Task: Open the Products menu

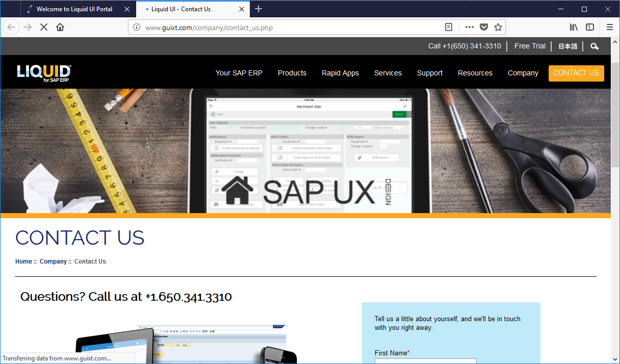Action: pyautogui.click(x=292, y=73)
